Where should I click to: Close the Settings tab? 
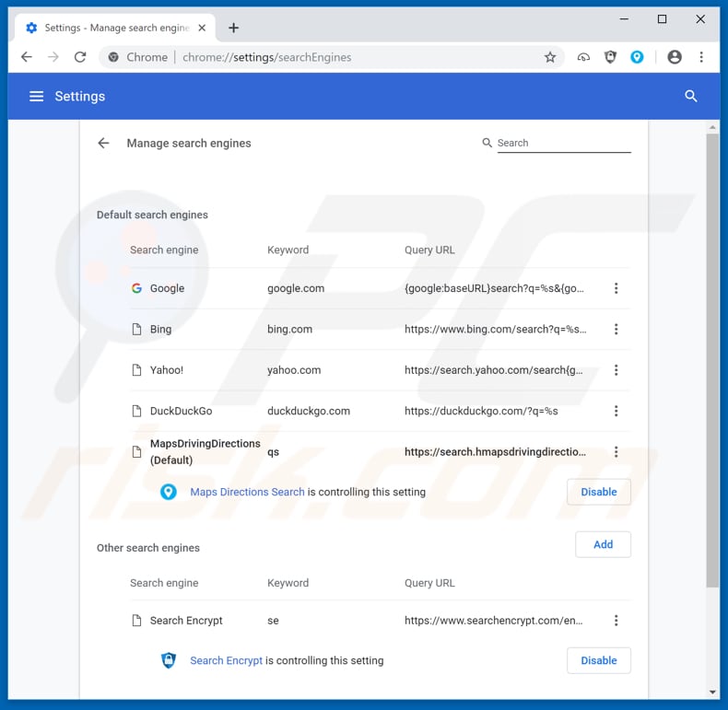click(202, 28)
